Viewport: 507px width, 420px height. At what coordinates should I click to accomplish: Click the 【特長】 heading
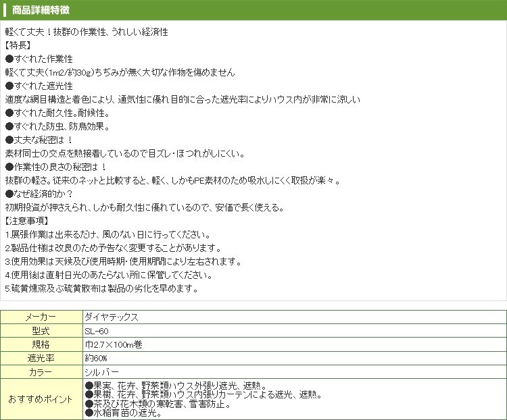click(x=18, y=45)
